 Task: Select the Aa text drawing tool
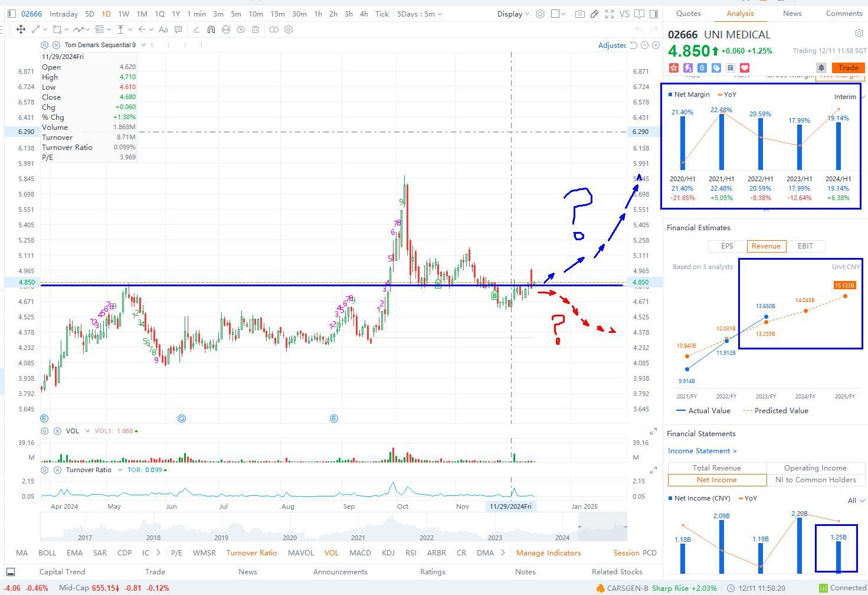click(163, 30)
